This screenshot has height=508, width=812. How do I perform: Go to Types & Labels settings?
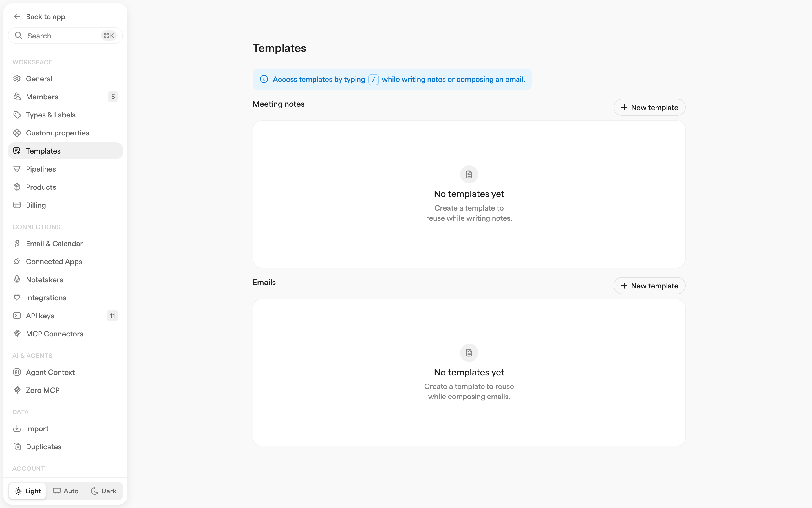pos(65,115)
